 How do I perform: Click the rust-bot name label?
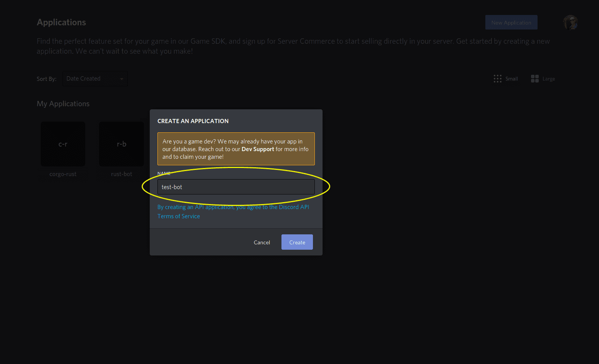point(122,174)
